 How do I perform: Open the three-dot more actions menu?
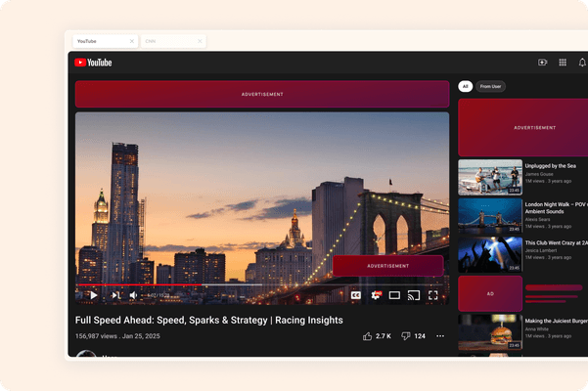[x=440, y=336]
